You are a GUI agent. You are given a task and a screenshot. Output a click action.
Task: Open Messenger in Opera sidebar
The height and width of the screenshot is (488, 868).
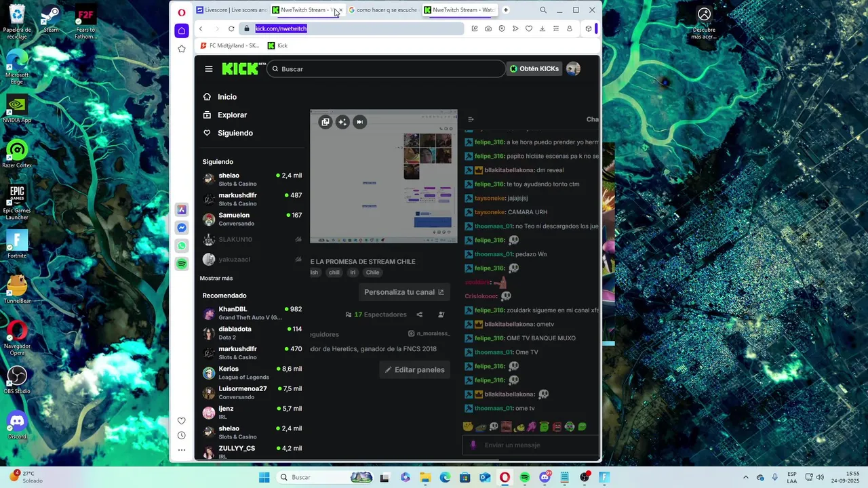click(182, 228)
